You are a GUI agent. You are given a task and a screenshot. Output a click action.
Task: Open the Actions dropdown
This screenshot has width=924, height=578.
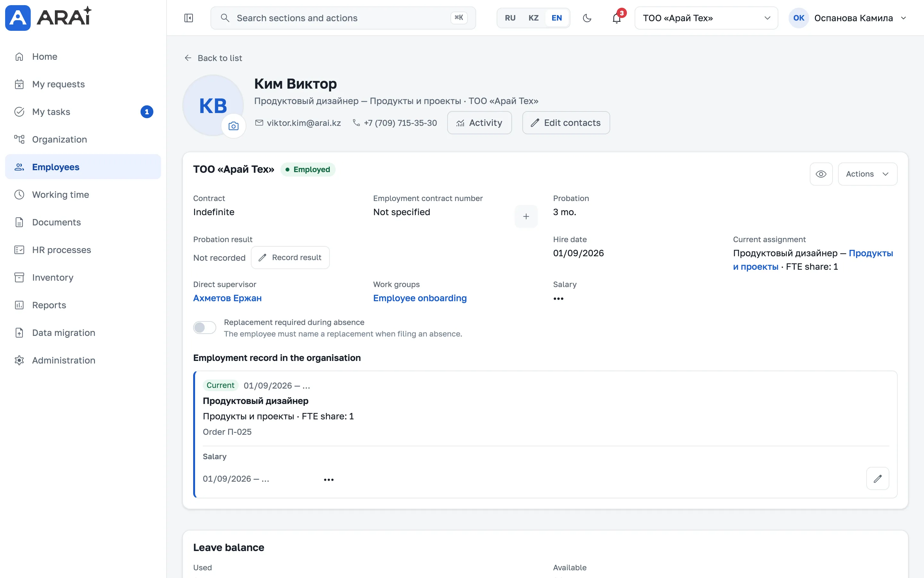pos(868,174)
